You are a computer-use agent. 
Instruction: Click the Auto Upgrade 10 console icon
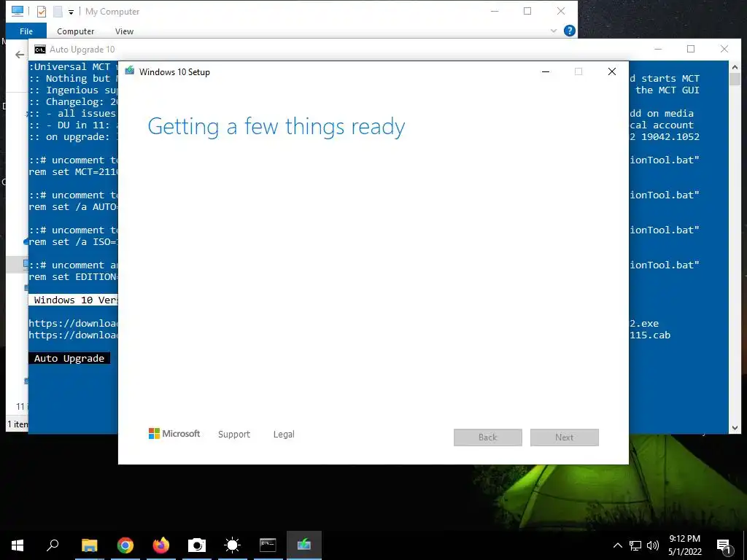pyautogui.click(x=40, y=50)
